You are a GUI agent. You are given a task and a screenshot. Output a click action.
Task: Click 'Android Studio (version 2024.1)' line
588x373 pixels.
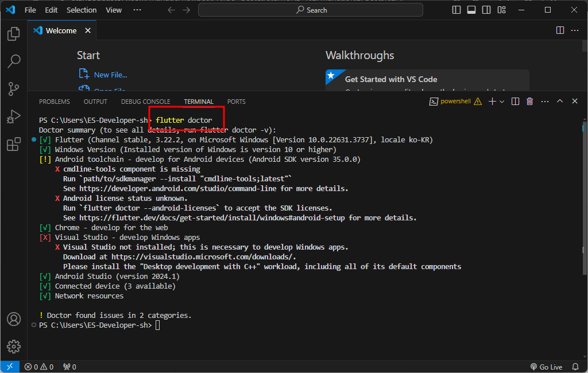click(x=117, y=276)
